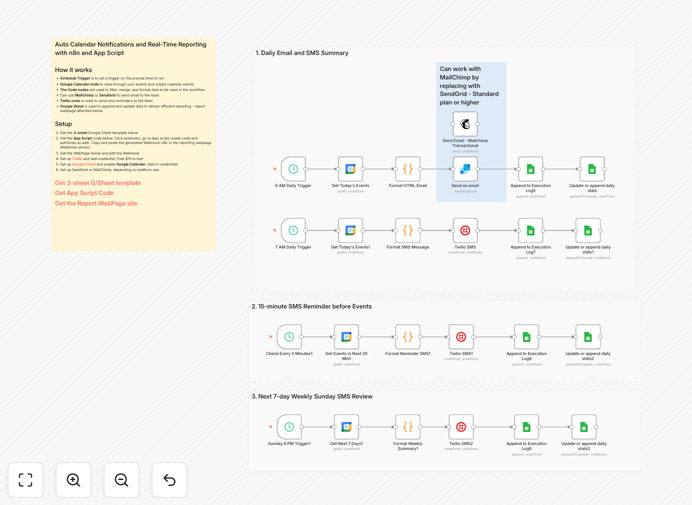Open the Get Today's Events1 calendar node

(350, 230)
